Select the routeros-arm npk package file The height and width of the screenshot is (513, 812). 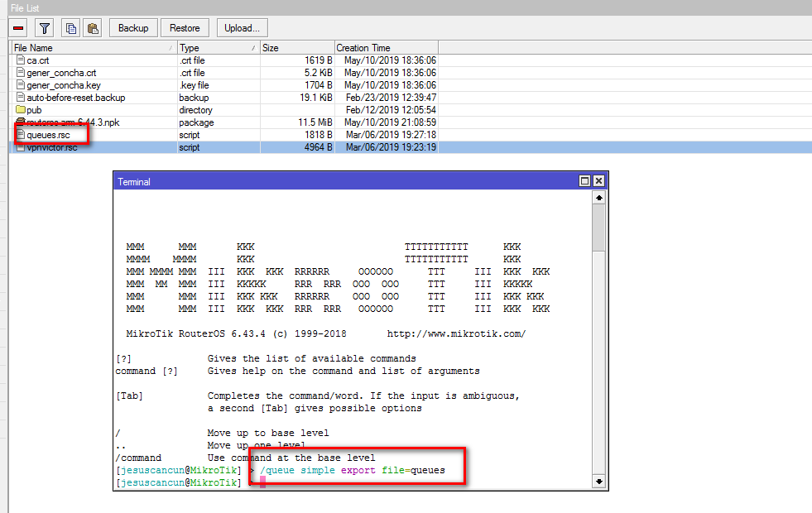73,122
